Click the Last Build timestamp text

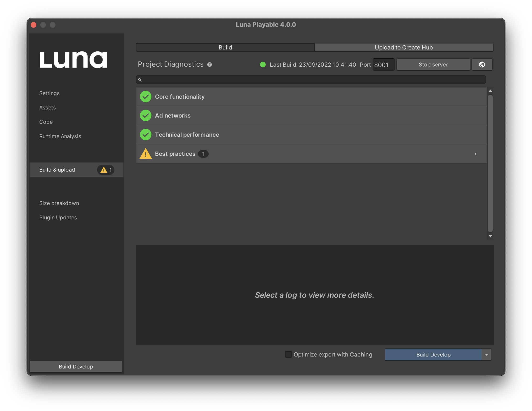[x=313, y=65]
